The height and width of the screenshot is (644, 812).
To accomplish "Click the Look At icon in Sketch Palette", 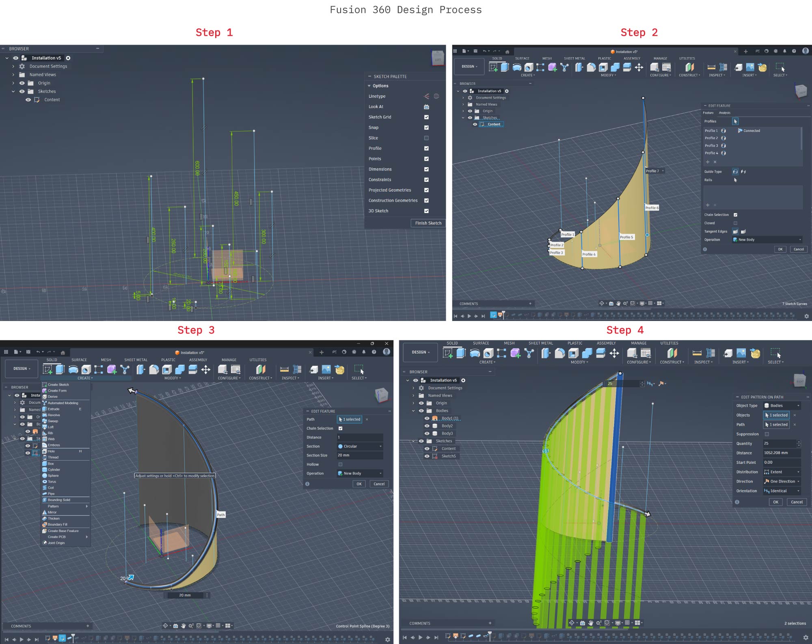I will 426,107.
